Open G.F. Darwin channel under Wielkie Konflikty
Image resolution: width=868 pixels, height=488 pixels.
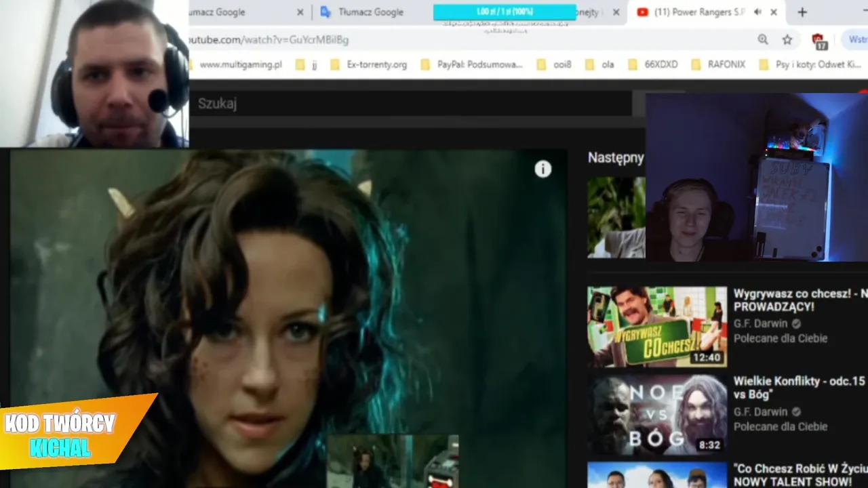760,412
